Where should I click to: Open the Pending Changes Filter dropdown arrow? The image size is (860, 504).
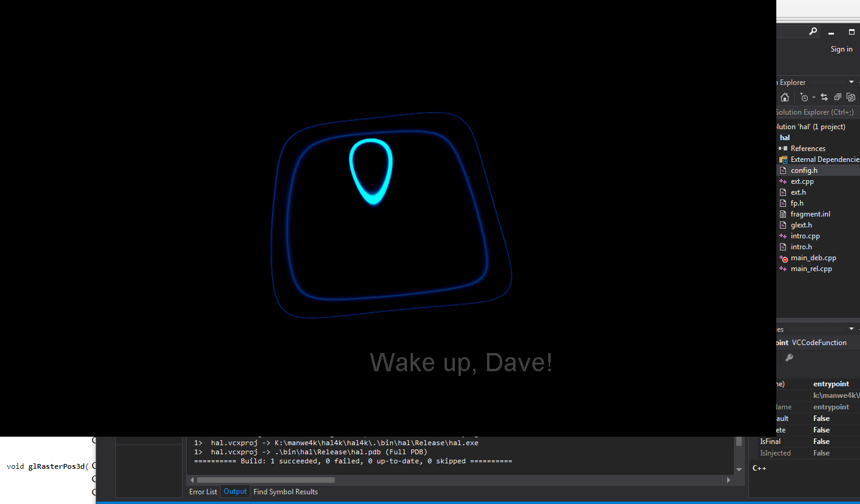[x=813, y=98]
